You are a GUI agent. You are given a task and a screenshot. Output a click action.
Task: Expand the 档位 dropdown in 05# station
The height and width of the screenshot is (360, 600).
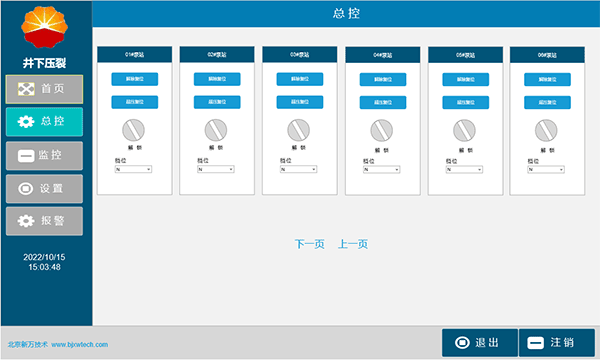click(464, 169)
